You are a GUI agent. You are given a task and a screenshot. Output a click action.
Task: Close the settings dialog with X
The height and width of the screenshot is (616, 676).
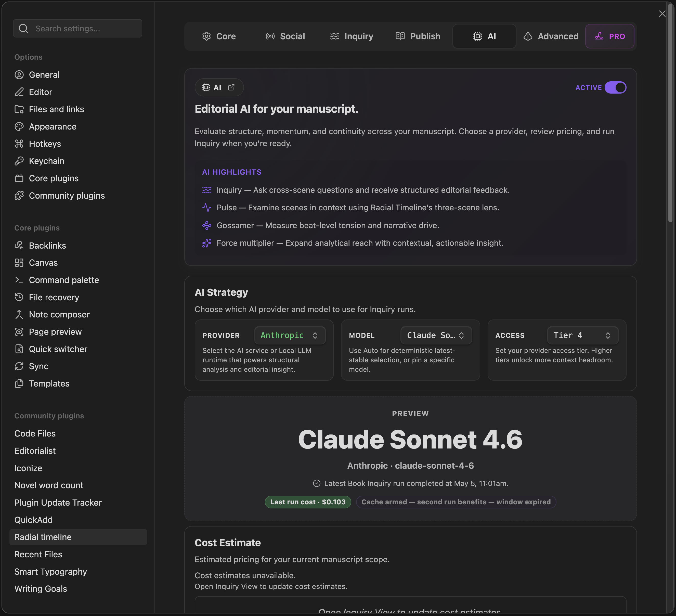coord(662,14)
